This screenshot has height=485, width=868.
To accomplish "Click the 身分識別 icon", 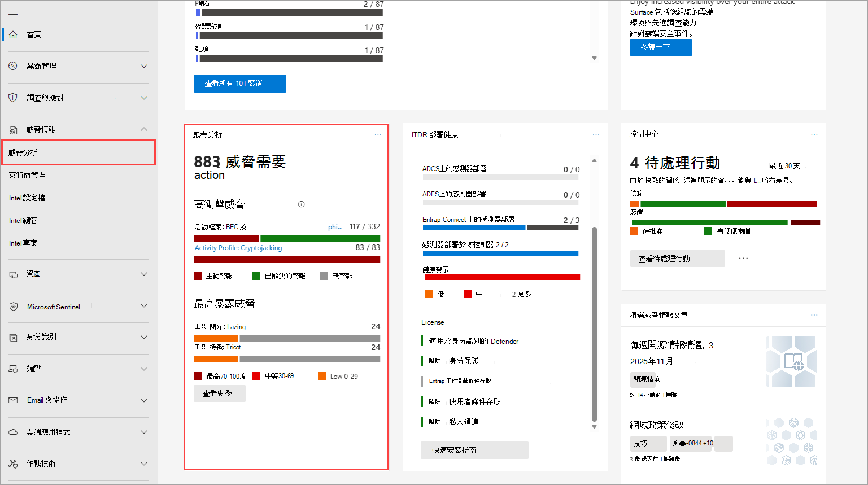I will point(13,337).
